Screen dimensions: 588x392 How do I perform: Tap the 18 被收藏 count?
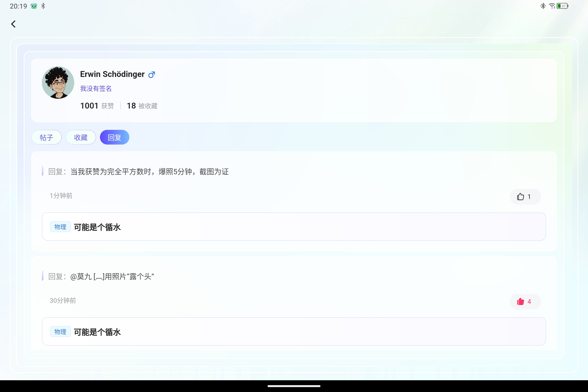pyautogui.click(x=142, y=106)
